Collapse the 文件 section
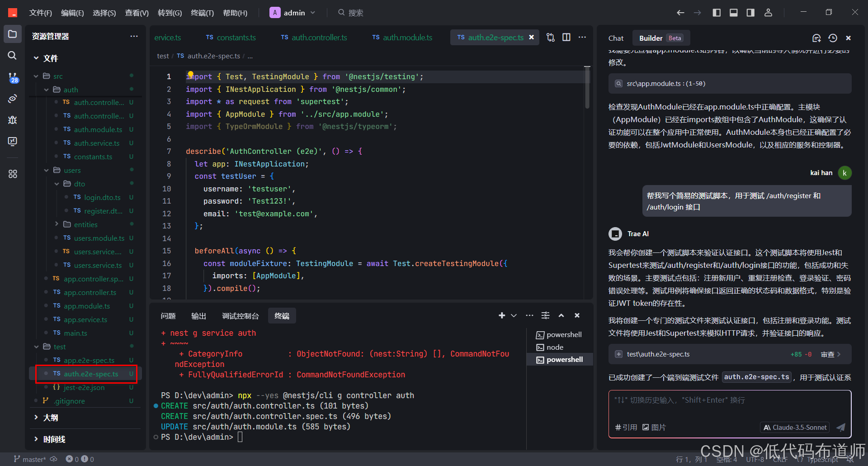 tap(46, 58)
